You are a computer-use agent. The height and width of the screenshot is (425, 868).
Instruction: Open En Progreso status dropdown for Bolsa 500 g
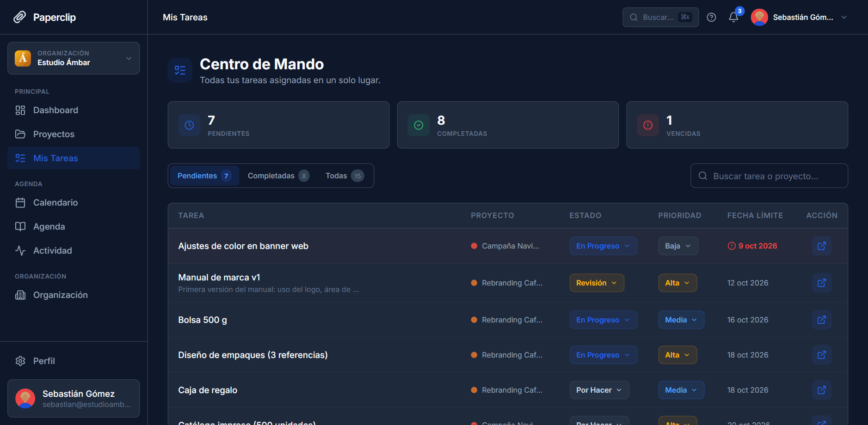pyautogui.click(x=603, y=320)
